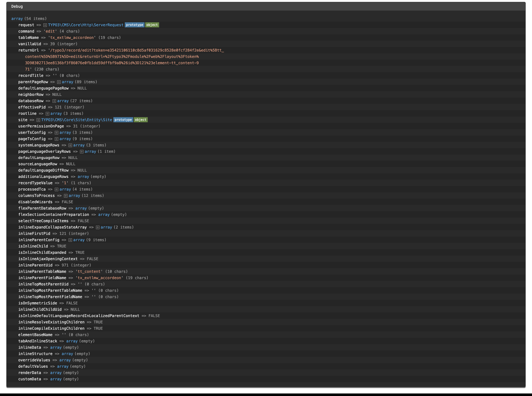Expand the parentPageRow array of 89 items
Viewport: 532px width, 396px height.
(59, 82)
